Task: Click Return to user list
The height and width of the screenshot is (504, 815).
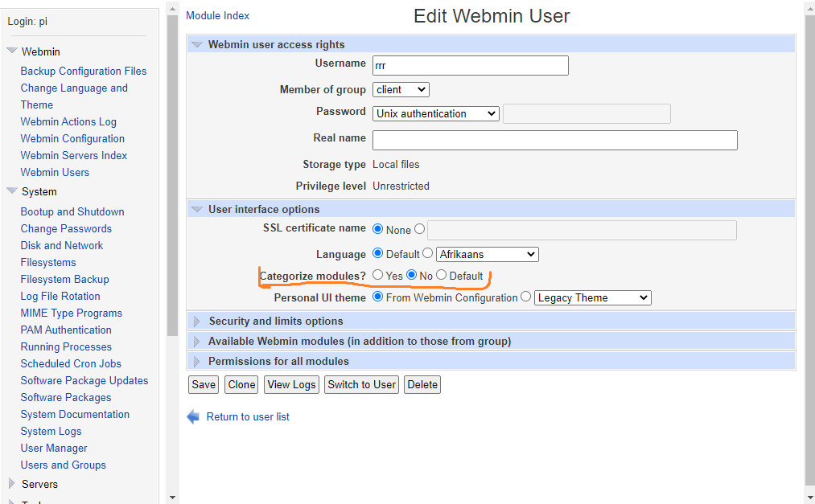Action: [x=249, y=416]
